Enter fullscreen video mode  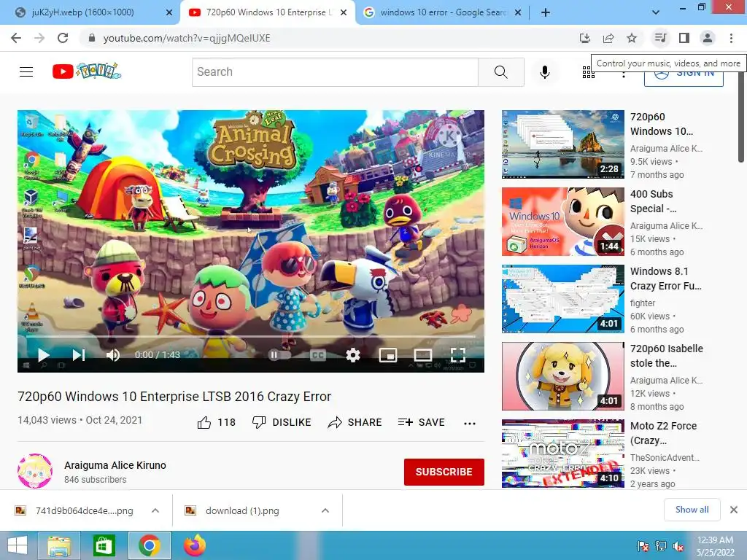point(458,355)
